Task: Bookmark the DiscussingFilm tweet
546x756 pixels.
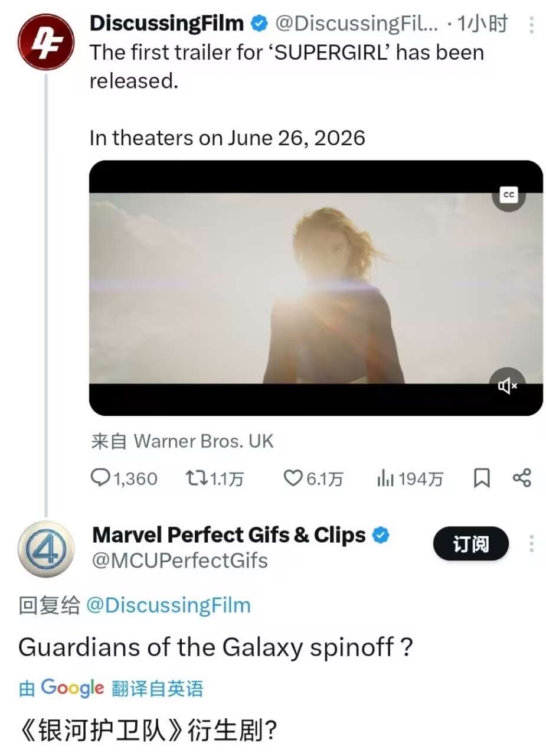Action: pos(482,478)
